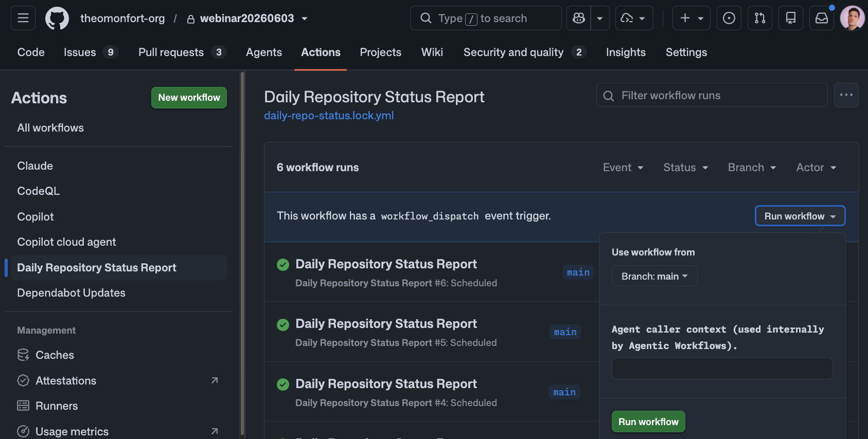Open the issues circle icon in header
This screenshot has height=439, width=868.
(x=729, y=18)
